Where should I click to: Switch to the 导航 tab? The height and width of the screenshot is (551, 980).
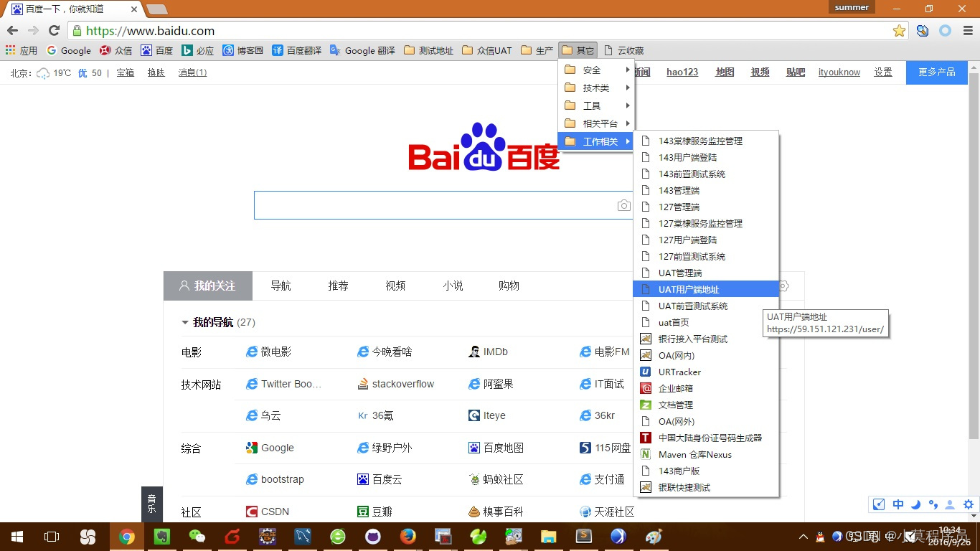(281, 286)
